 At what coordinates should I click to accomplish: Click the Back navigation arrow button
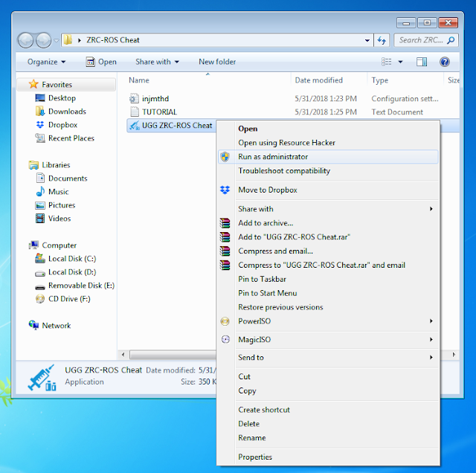click(25, 40)
